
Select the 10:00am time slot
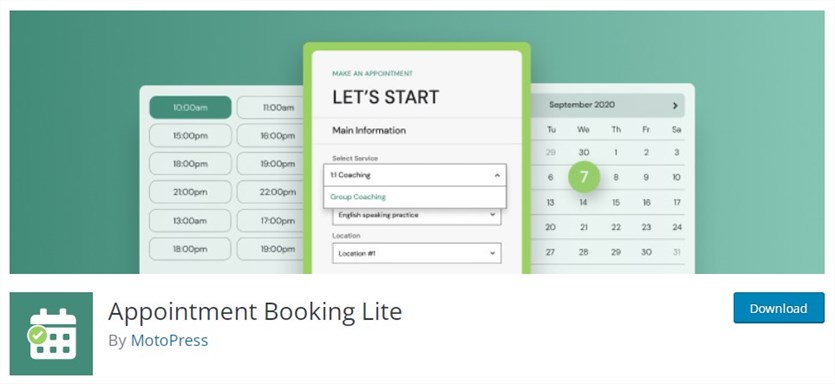coord(190,108)
